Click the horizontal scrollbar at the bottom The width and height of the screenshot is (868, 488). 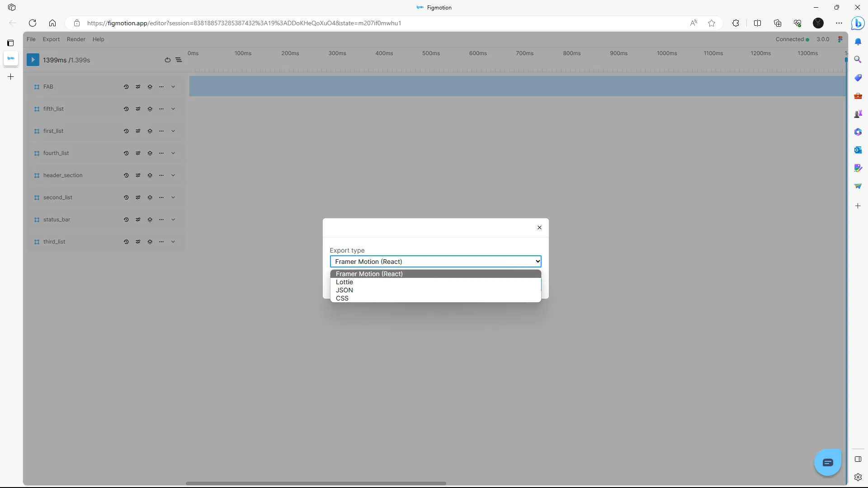click(x=316, y=483)
